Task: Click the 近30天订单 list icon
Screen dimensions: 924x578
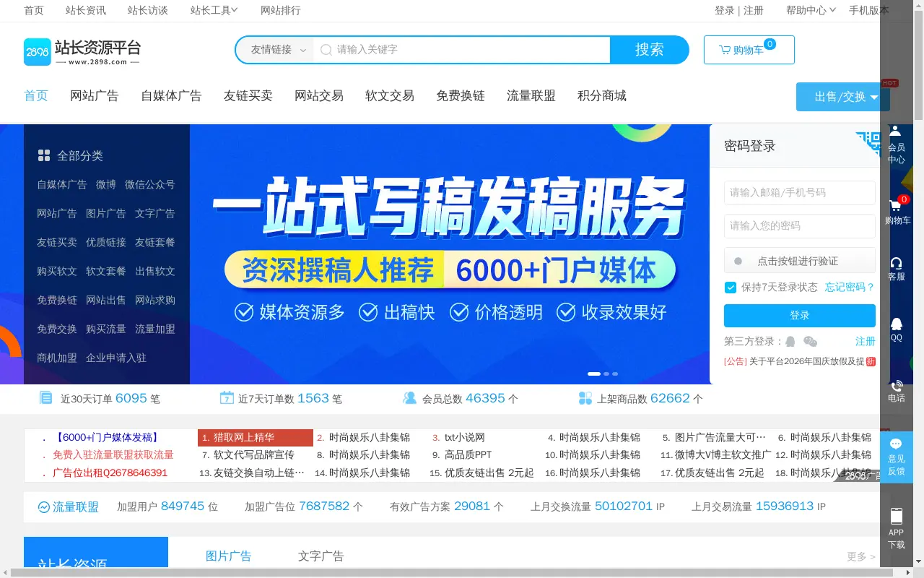Action: [46, 398]
